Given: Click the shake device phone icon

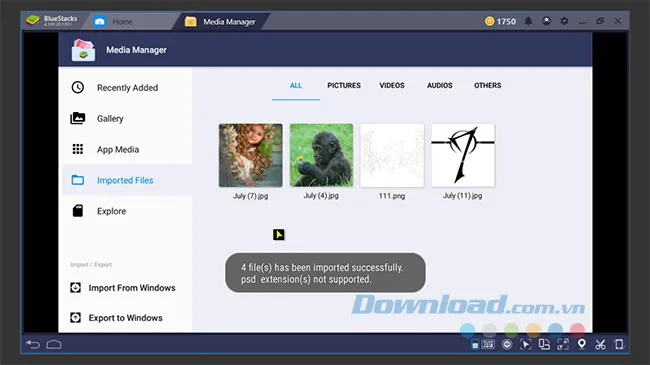Looking at the screenshot, I should point(619,344).
